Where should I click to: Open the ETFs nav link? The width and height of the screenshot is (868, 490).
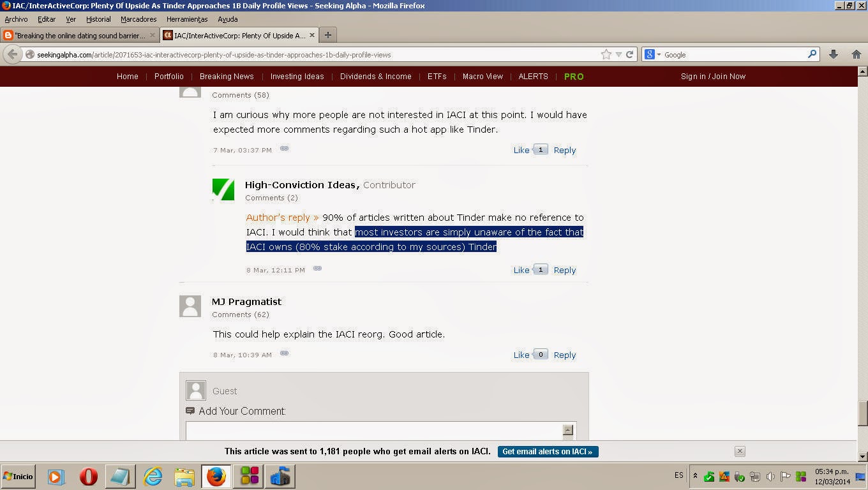[437, 76]
